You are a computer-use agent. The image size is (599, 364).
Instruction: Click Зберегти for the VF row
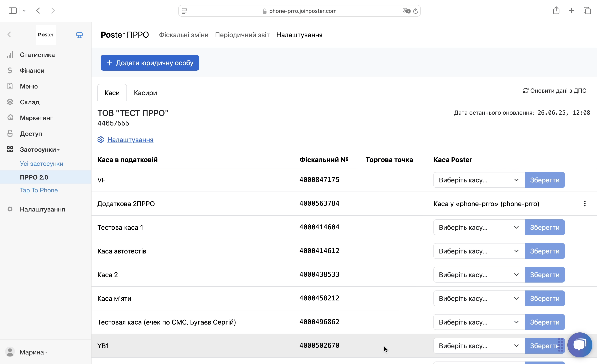click(x=545, y=180)
